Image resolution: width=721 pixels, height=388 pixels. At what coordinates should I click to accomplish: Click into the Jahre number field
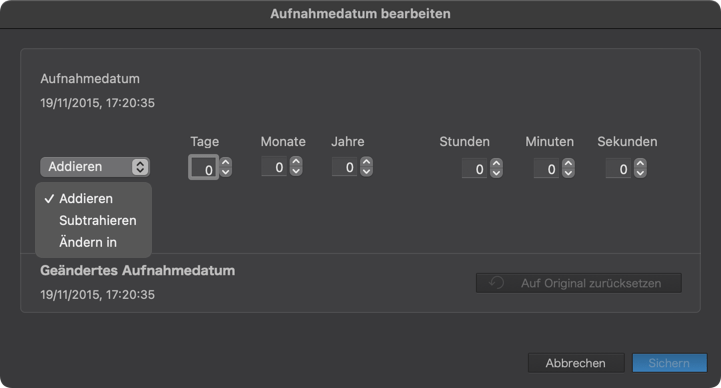[345, 166]
